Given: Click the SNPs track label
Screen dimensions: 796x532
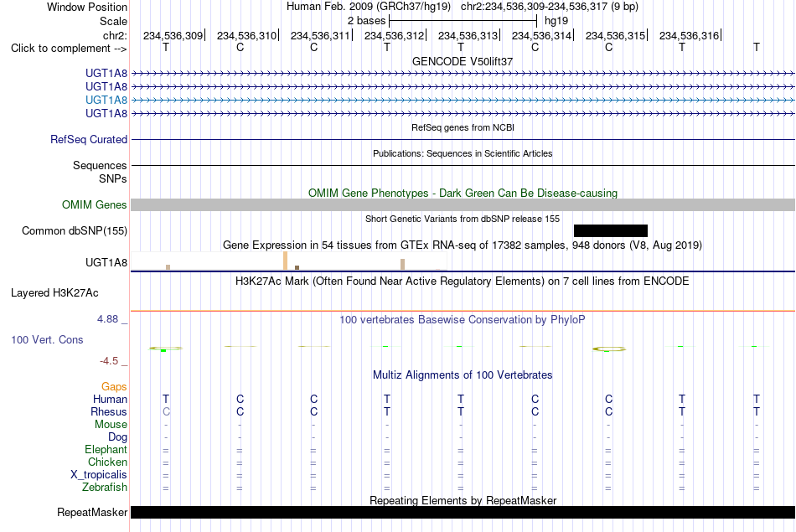Looking at the screenshot, I should [x=113, y=178].
